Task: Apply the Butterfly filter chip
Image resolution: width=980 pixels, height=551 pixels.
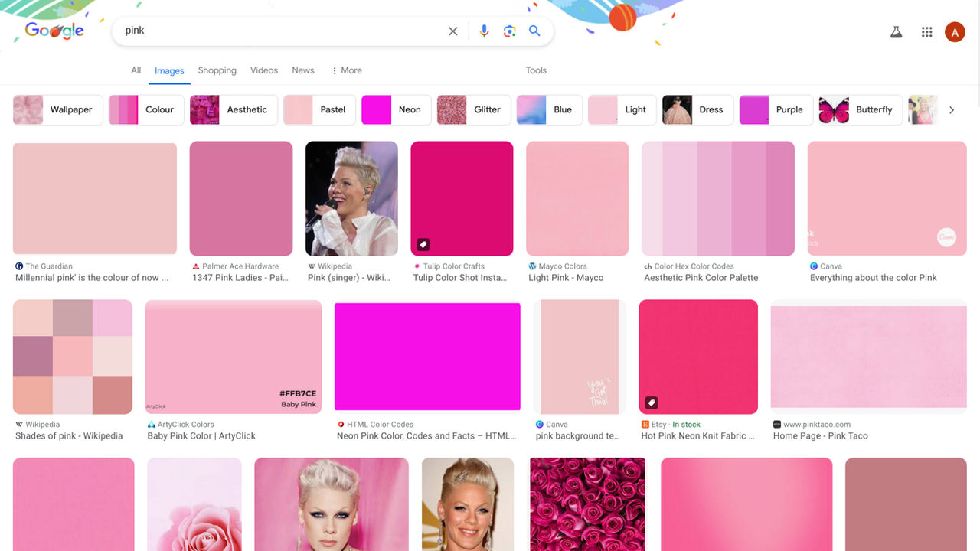Action: click(x=861, y=109)
